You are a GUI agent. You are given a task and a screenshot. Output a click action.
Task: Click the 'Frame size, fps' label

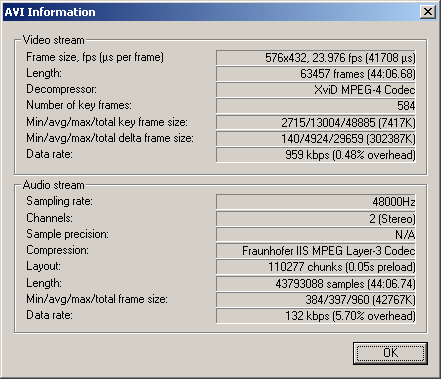[x=95, y=57]
